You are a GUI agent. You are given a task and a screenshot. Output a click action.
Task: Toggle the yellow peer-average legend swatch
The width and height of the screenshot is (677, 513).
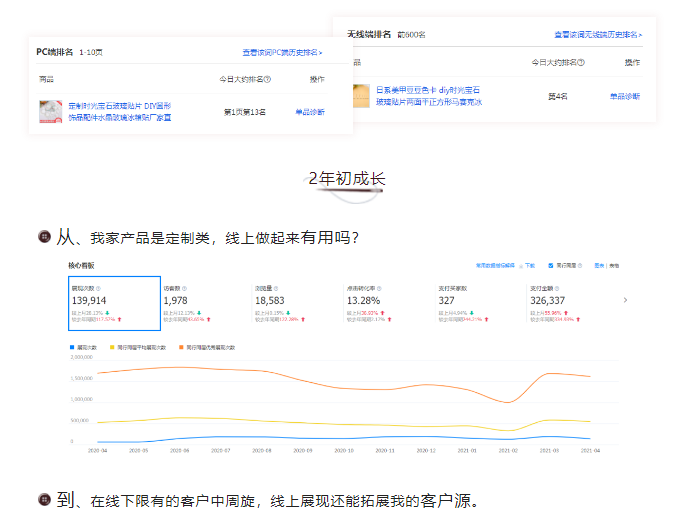(110, 347)
